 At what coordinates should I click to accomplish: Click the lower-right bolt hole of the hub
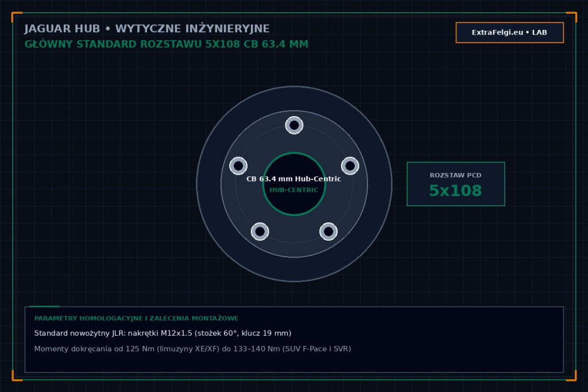point(328,231)
